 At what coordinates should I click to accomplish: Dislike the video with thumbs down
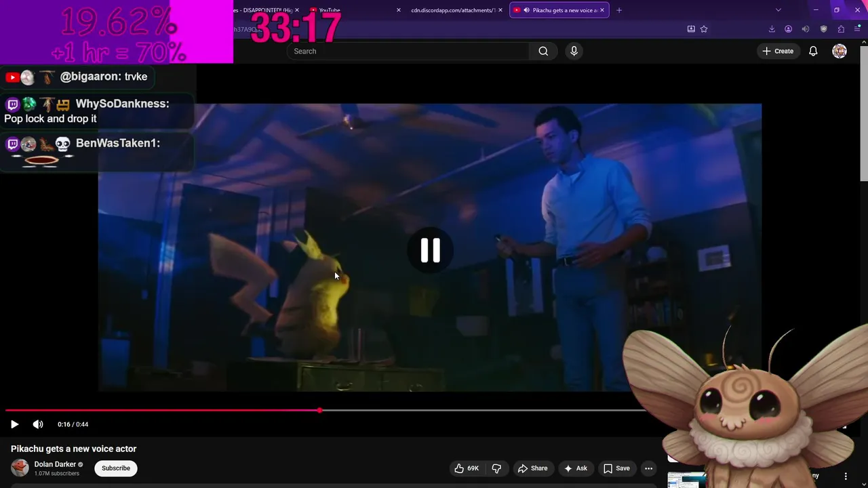(x=496, y=468)
